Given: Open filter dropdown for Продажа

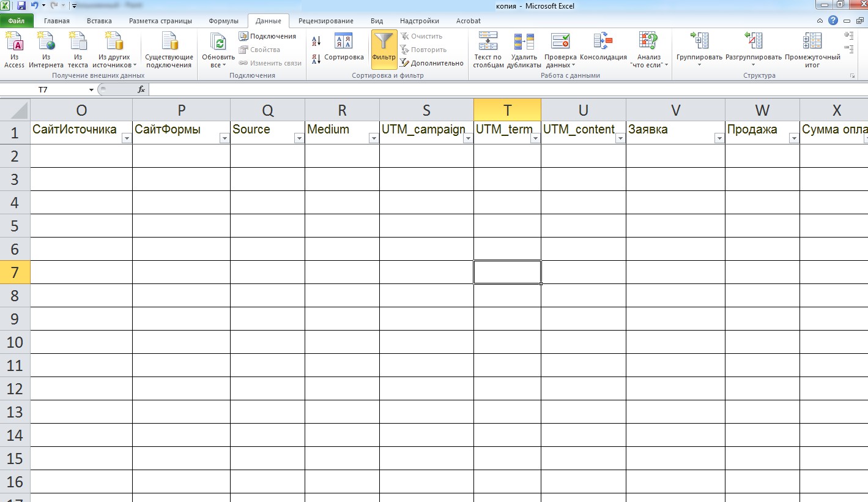Looking at the screenshot, I should (x=794, y=139).
